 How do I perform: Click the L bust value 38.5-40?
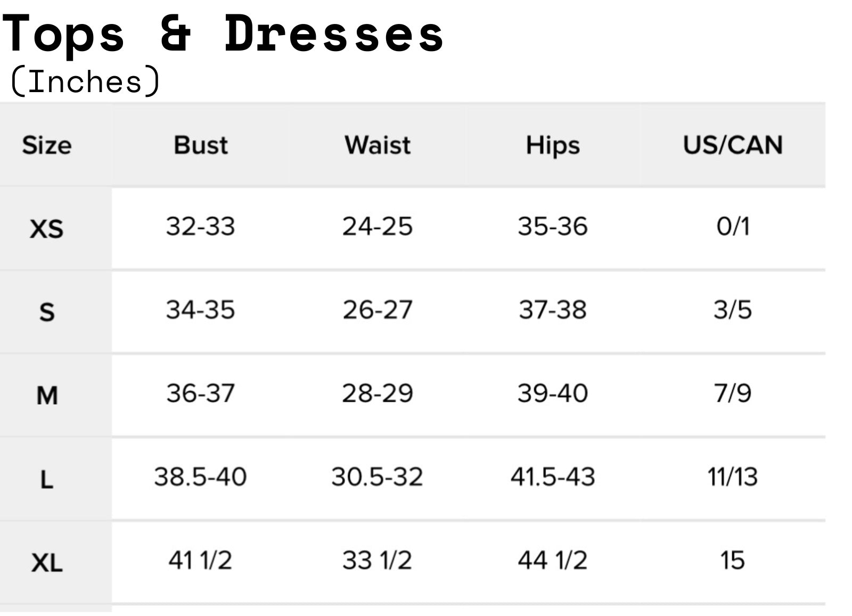200,477
